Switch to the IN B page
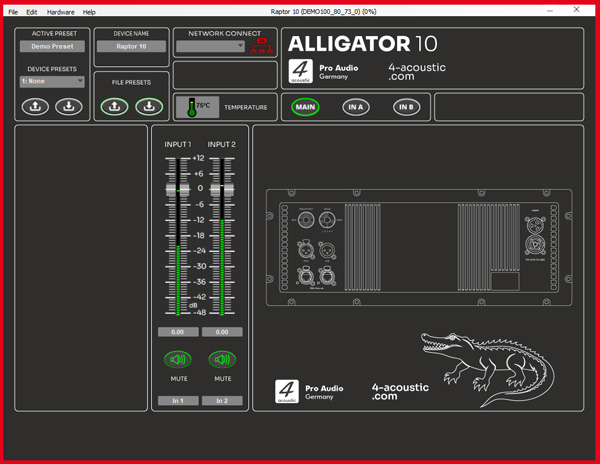The width and height of the screenshot is (600, 464). (406, 107)
